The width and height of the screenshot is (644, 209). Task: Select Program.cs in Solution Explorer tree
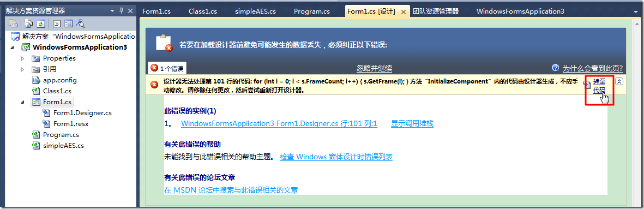61,134
